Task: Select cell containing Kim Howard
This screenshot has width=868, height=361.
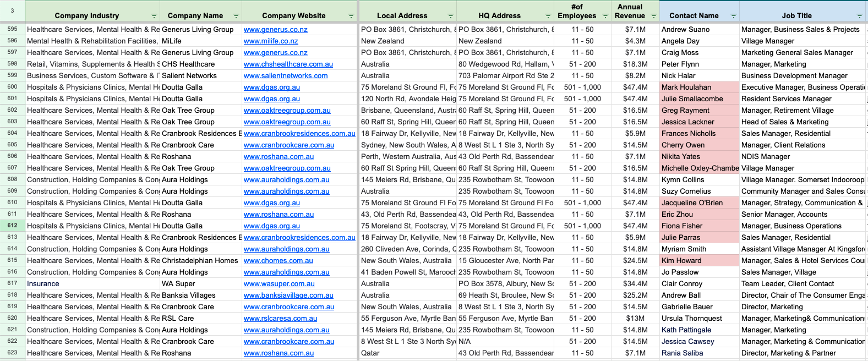Action: pos(700,261)
